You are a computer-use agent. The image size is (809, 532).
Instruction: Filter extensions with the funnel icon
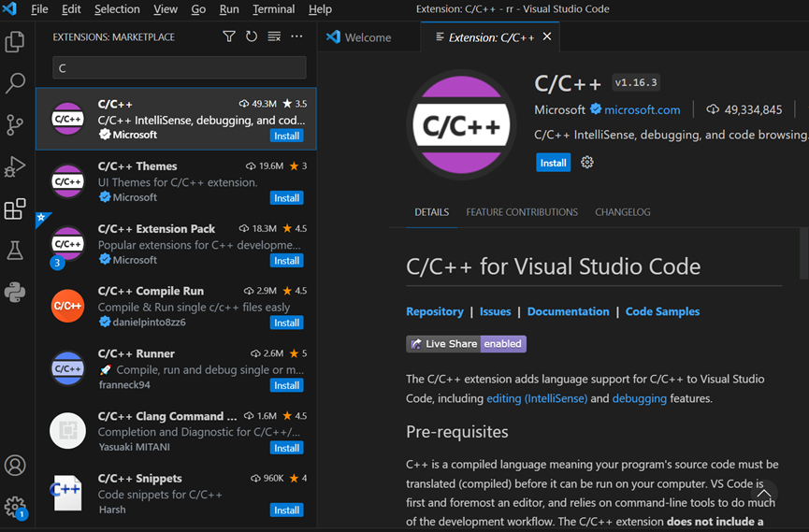pos(229,36)
